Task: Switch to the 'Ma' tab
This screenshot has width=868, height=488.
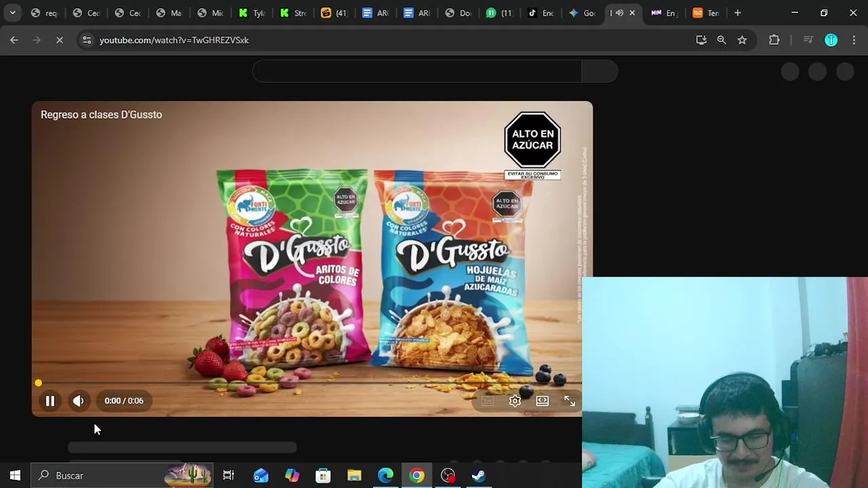Action: coord(169,13)
